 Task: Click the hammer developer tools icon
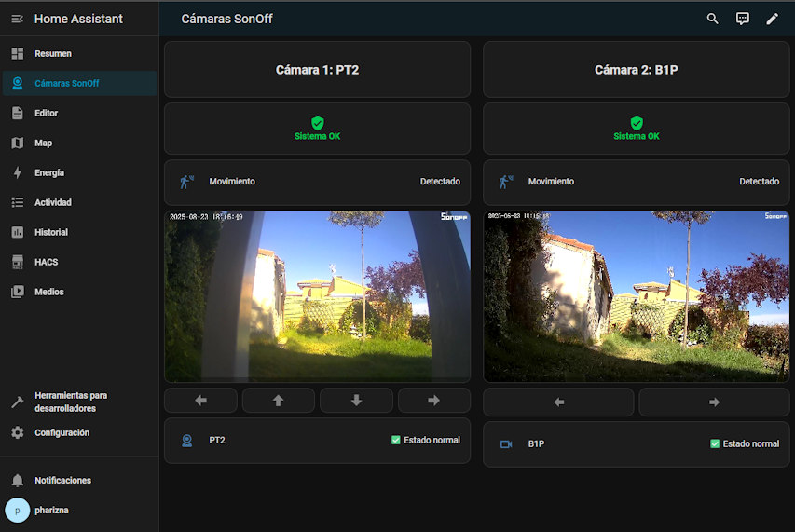click(x=17, y=402)
